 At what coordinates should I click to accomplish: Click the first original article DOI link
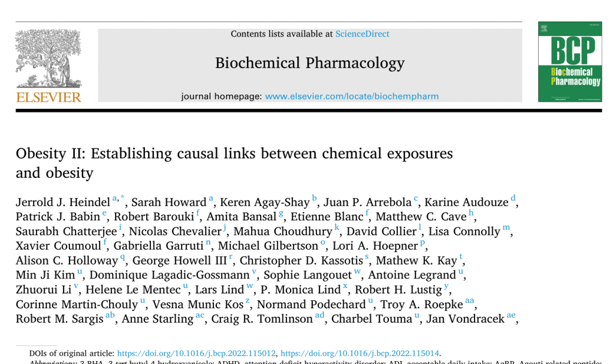click(x=195, y=353)
